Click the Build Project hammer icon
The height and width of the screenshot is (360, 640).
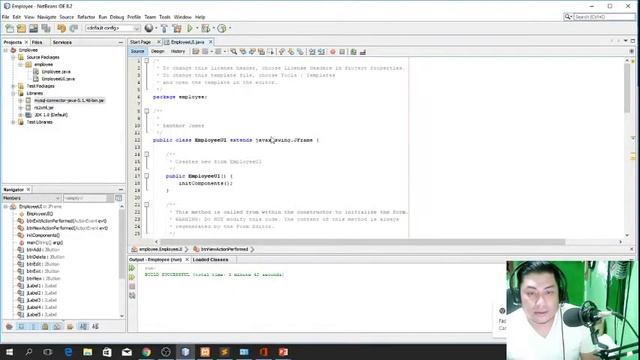point(164,28)
